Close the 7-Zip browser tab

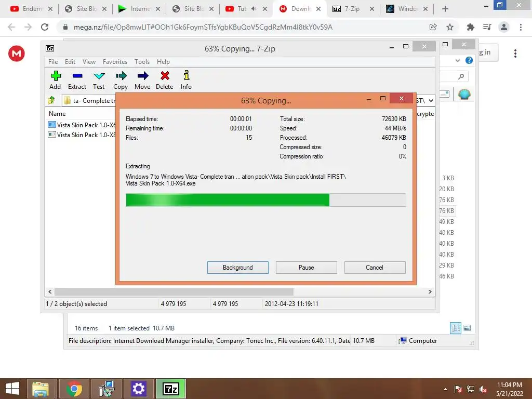[x=372, y=9]
